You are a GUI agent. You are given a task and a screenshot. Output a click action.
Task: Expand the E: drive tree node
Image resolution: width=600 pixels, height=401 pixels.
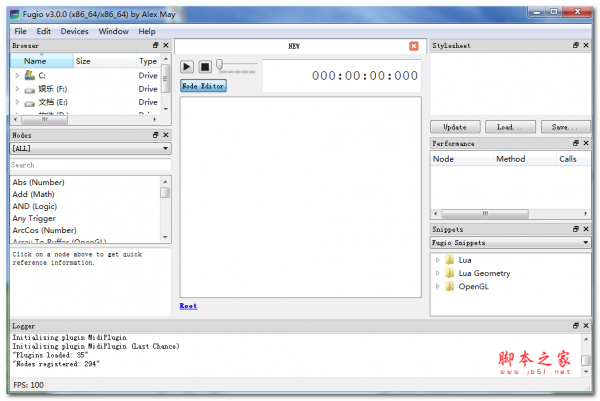(17, 102)
